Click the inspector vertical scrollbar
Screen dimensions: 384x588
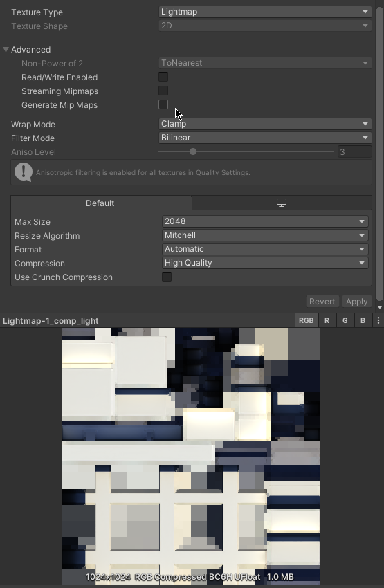379,152
